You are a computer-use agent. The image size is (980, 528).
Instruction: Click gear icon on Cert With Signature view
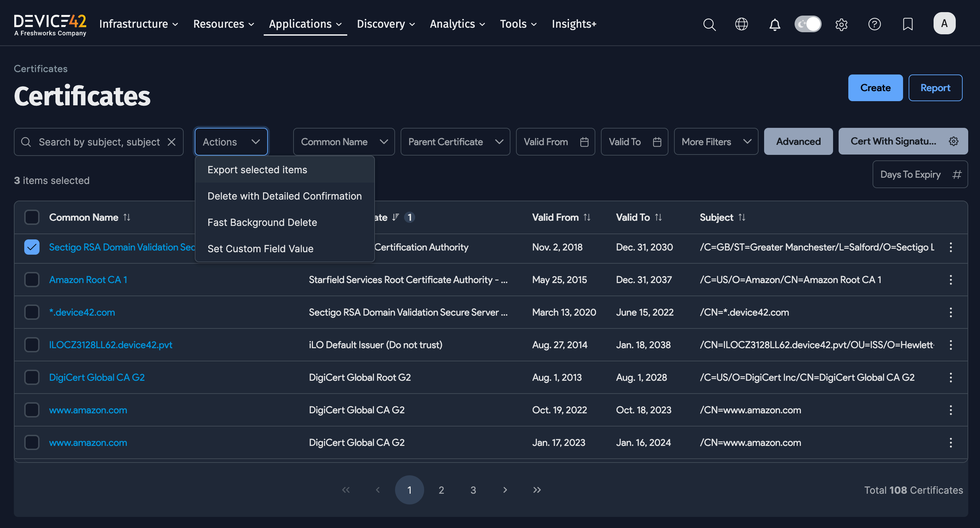point(953,141)
